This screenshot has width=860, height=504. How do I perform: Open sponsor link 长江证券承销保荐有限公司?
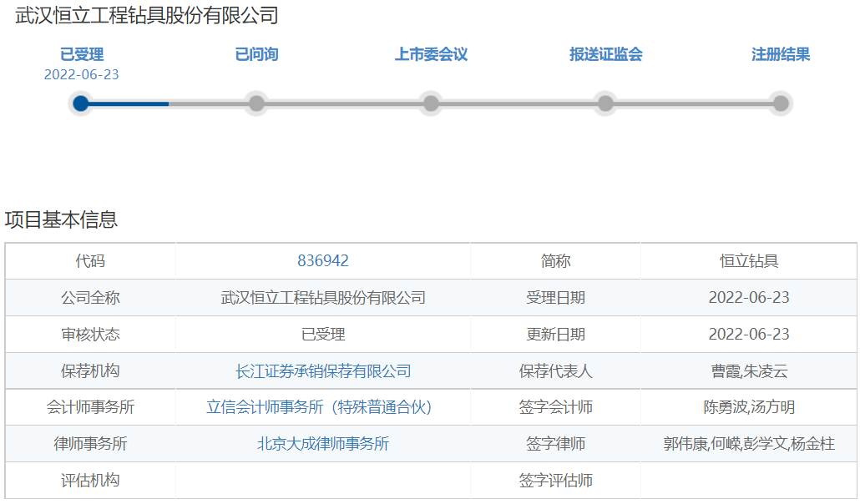323,371
